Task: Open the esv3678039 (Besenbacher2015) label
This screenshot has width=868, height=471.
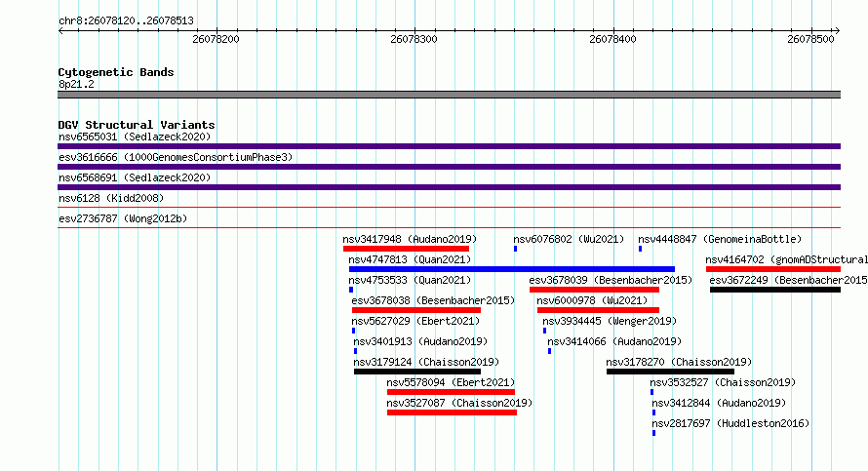Action: point(611,280)
